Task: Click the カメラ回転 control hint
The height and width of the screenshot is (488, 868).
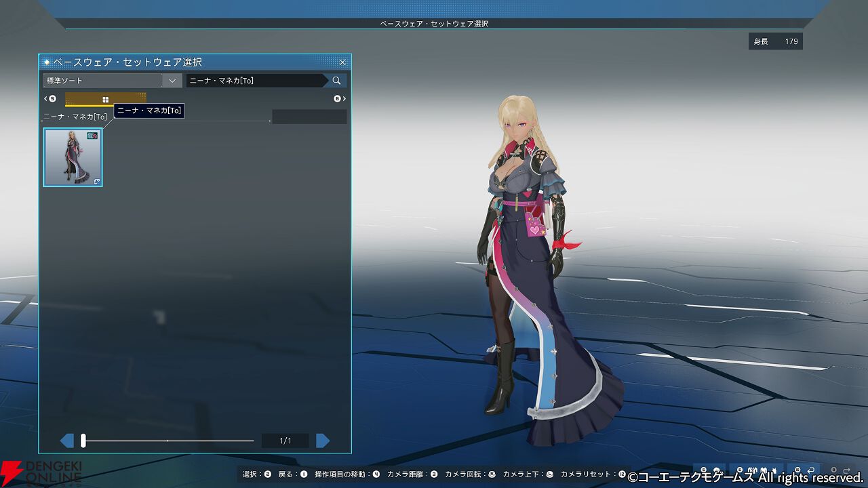Action: [472, 474]
